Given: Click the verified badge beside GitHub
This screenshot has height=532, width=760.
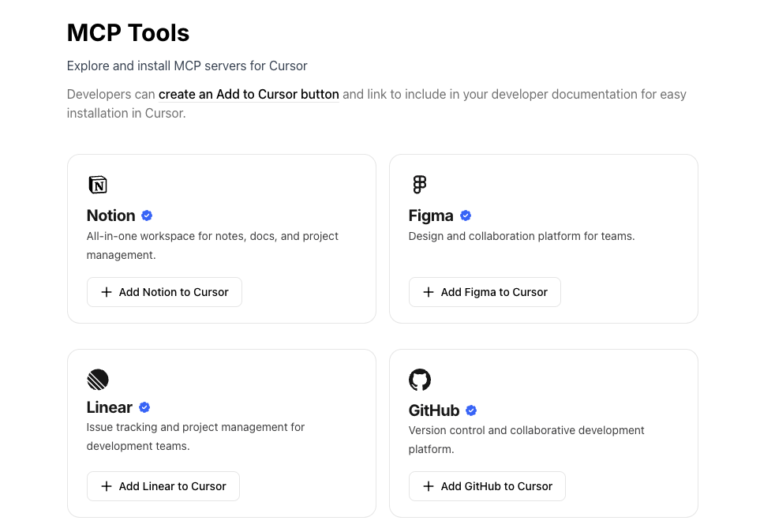Looking at the screenshot, I should pyautogui.click(x=471, y=410).
